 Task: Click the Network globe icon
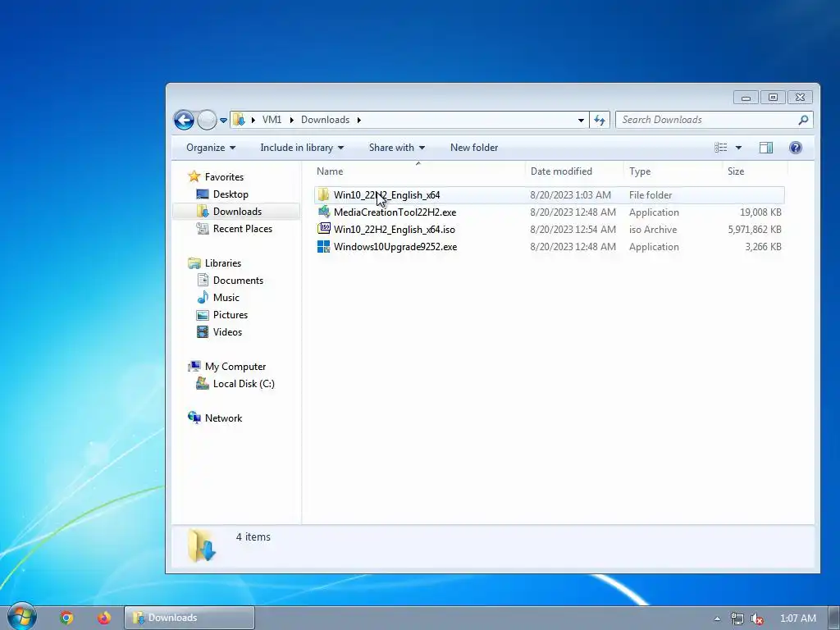(x=194, y=418)
